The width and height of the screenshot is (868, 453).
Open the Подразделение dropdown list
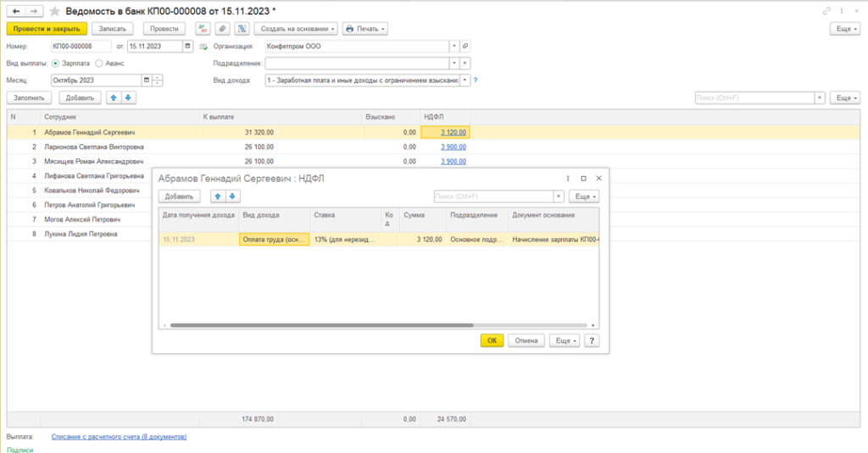(453, 63)
